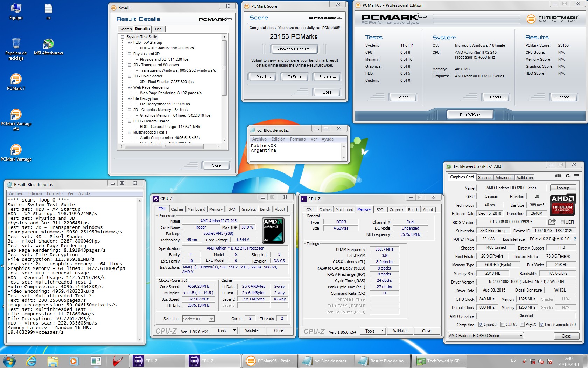Click BIOS version share/export icon in GPU-Z
The height and width of the screenshot is (368, 588).
(552, 222)
